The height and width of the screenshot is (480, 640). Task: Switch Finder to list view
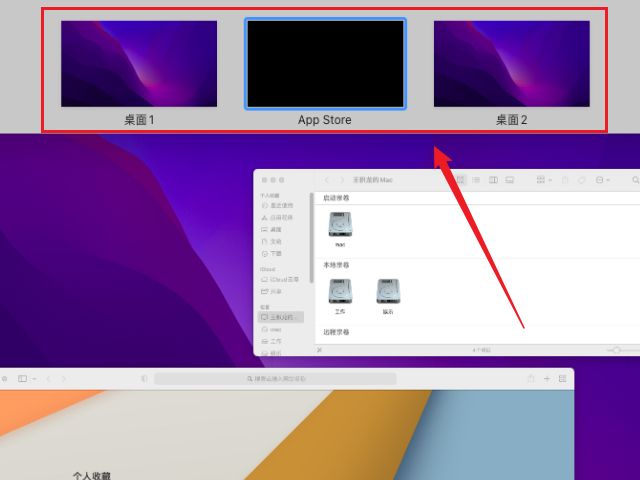(x=477, y=180)
